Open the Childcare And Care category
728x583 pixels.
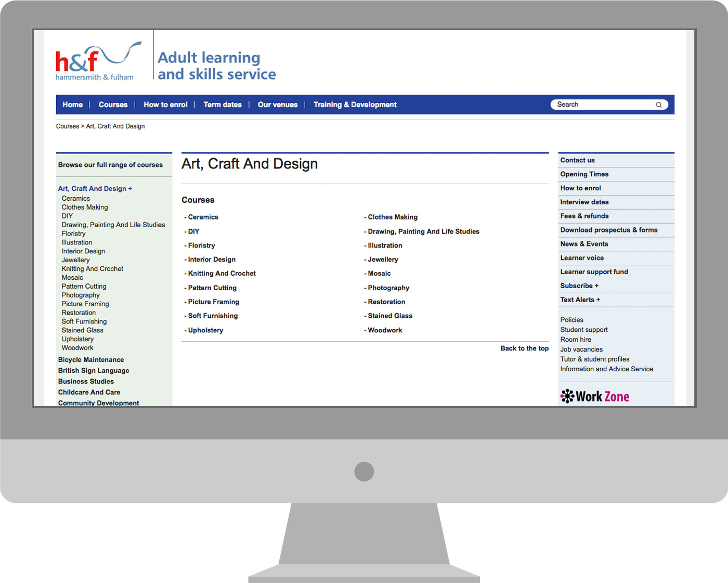(89, 393)
